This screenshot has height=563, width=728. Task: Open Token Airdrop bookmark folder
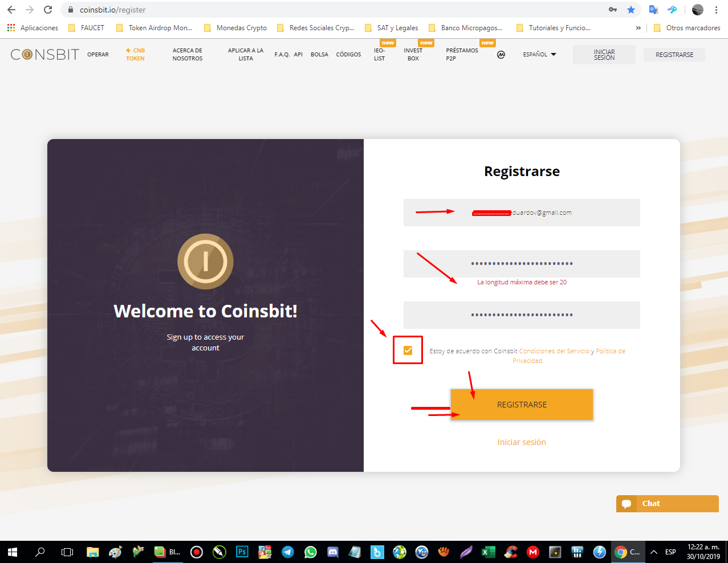(x=154, y=27)
